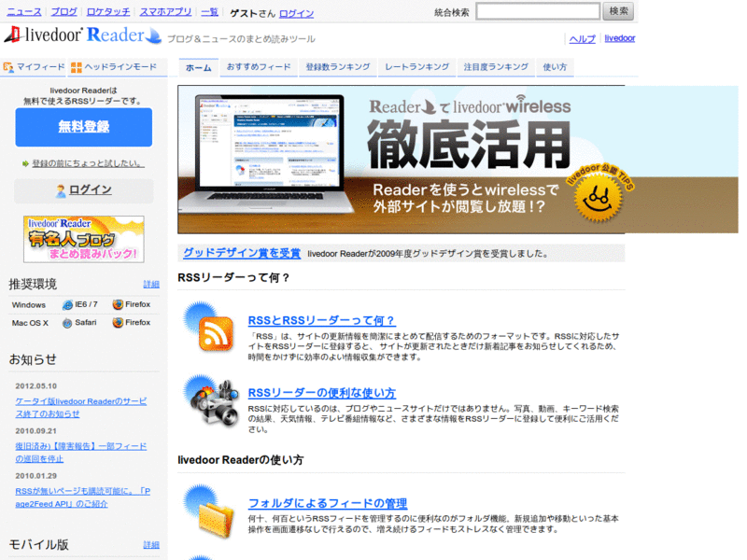Image resolution: width=747 pixels, height=560 pixels.
Task: Click the login user icon
Action: [61, 191]
